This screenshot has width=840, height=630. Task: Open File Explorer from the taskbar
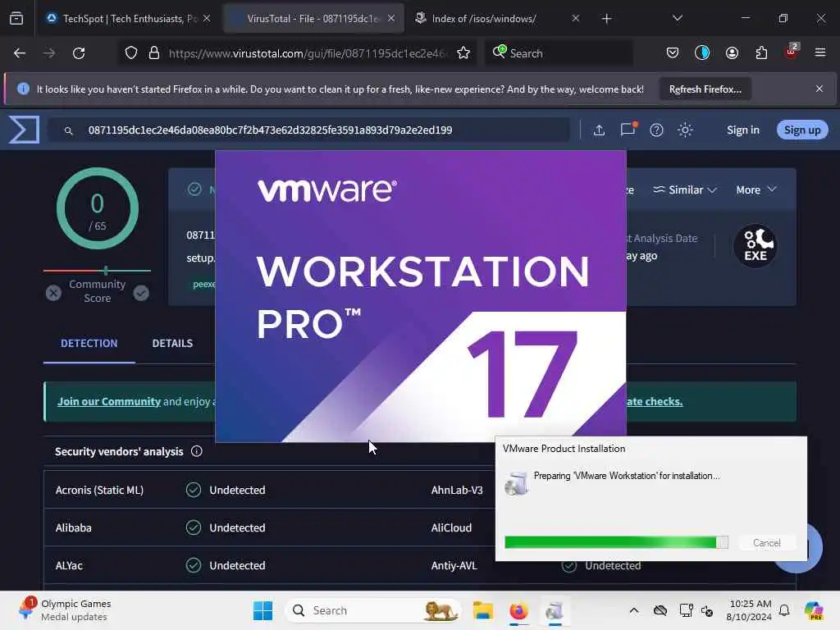tap(482, 610)
